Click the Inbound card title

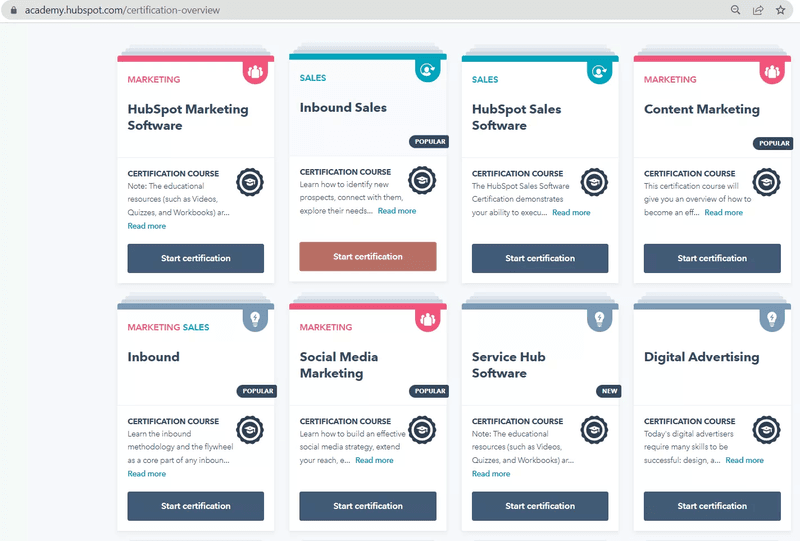154,357
